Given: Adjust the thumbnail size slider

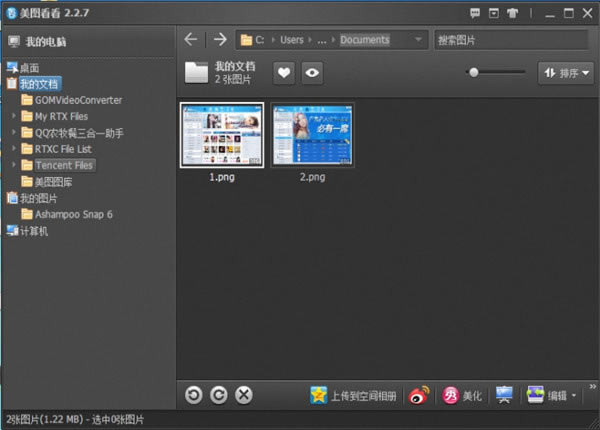Looking at the screenshot, I should click(x=474, y=72).
